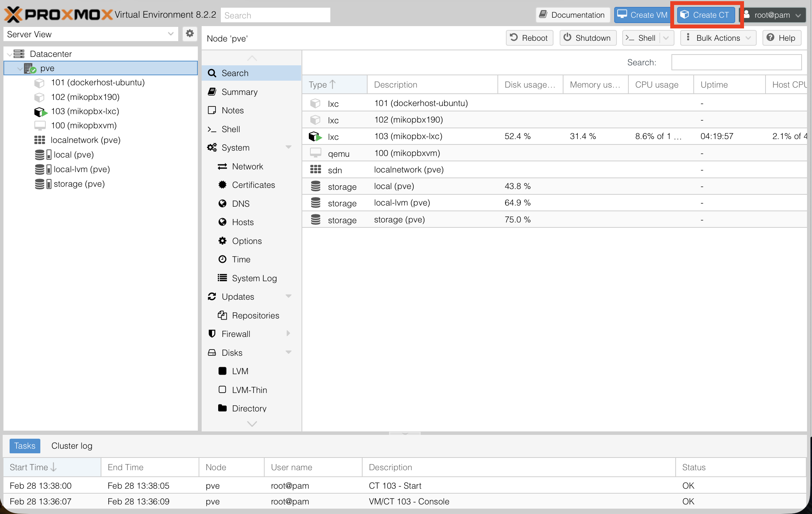Click the 100 (mikopbxvm) monitor icon in tree
Viewport: 812px width, 514px height.
(x=40, y=126)
